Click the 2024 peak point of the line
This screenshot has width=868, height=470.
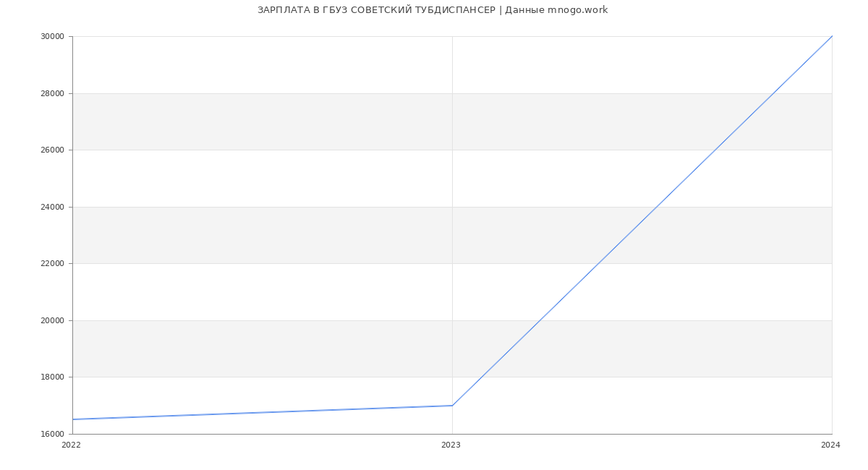tap(831, 37)
